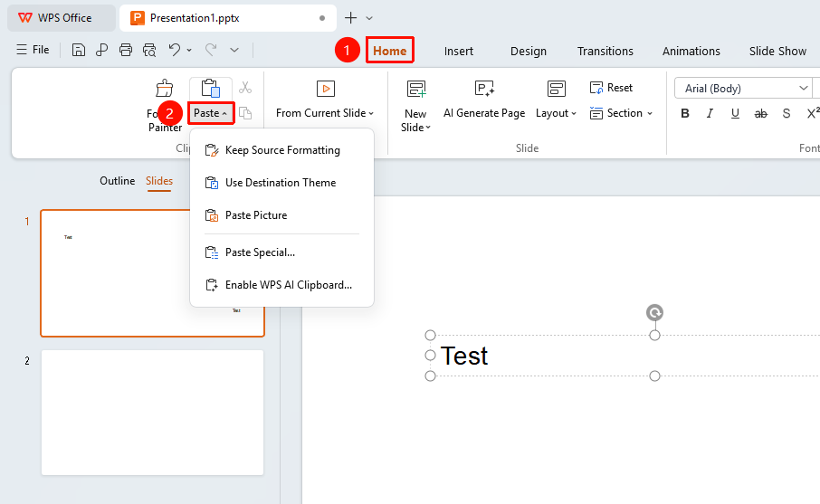Choose Use Destination Theme paste option
The image size is (820, 504).
[x=281, y=183]
